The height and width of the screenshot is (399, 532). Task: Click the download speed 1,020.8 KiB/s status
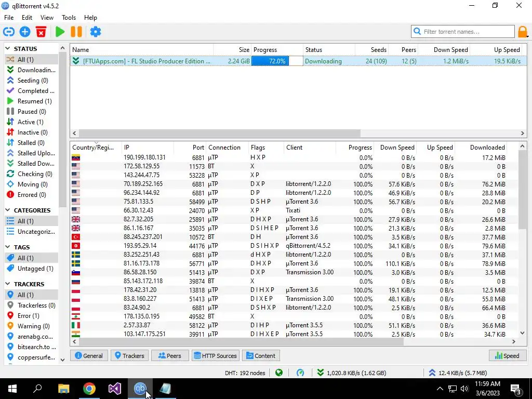tap(352, 373)
